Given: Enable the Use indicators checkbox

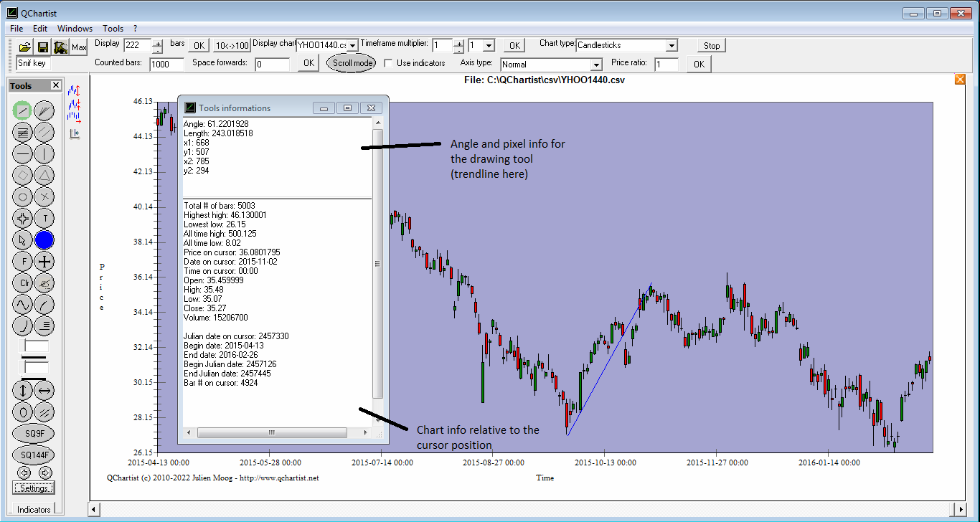Looking at the screenshot, I should pyautogui.click(x=388, y=63).
